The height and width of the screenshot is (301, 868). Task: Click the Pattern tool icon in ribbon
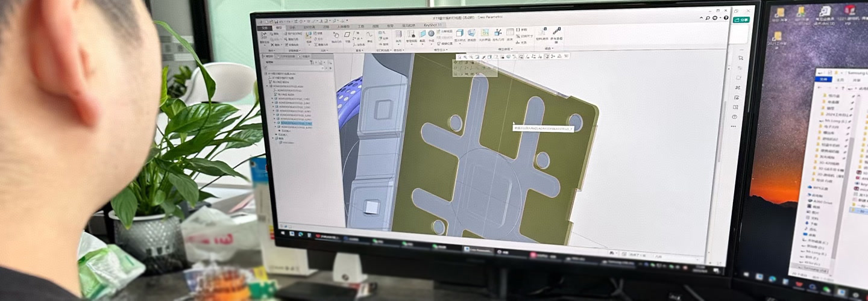(398, 36)
